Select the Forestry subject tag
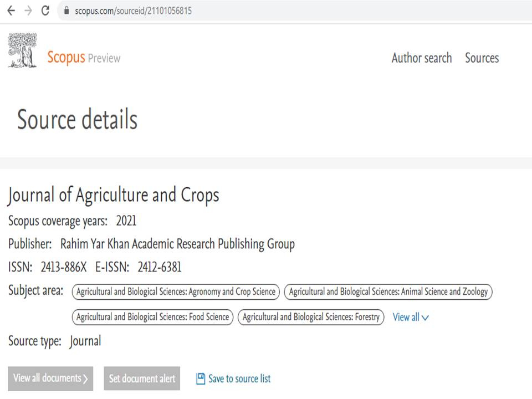Image resolution: width=532 pixels, height=399 pixels. point(311,317)
